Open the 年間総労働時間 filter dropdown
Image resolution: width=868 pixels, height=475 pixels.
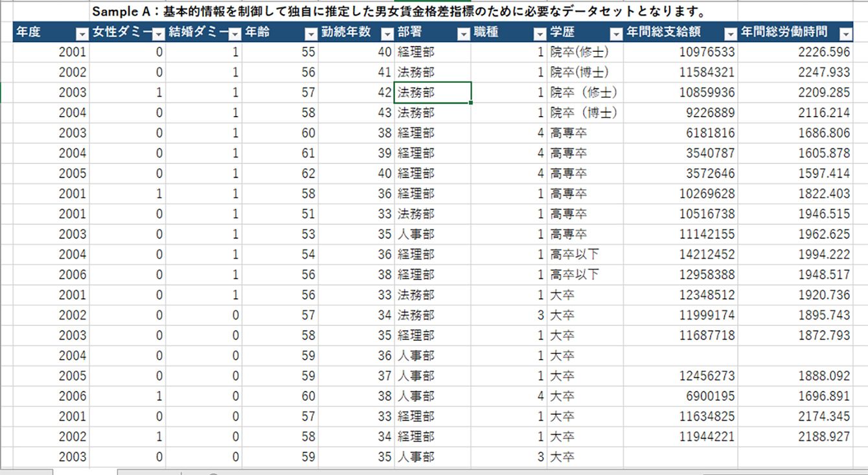click(845, 34)
